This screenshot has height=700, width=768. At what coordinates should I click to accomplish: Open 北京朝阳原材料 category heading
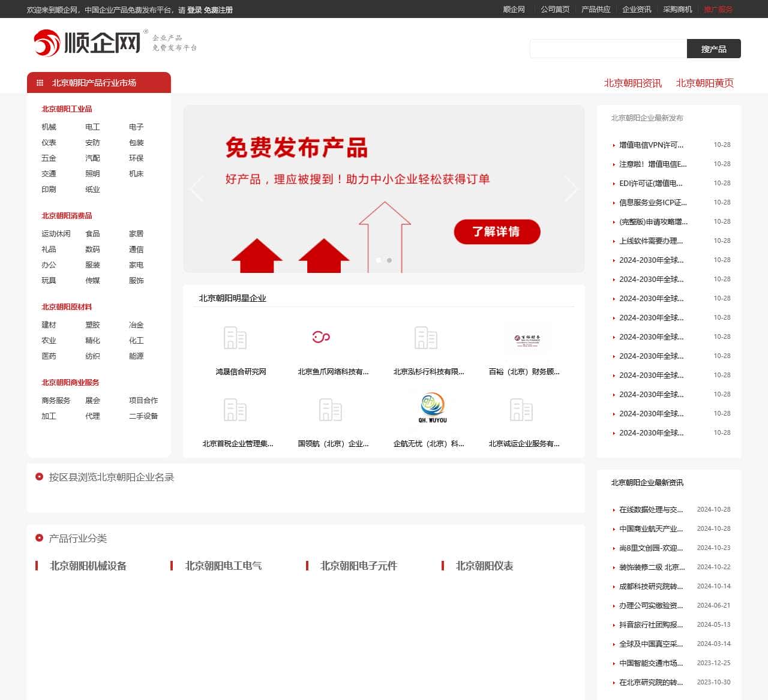click(x=67, y=307)
